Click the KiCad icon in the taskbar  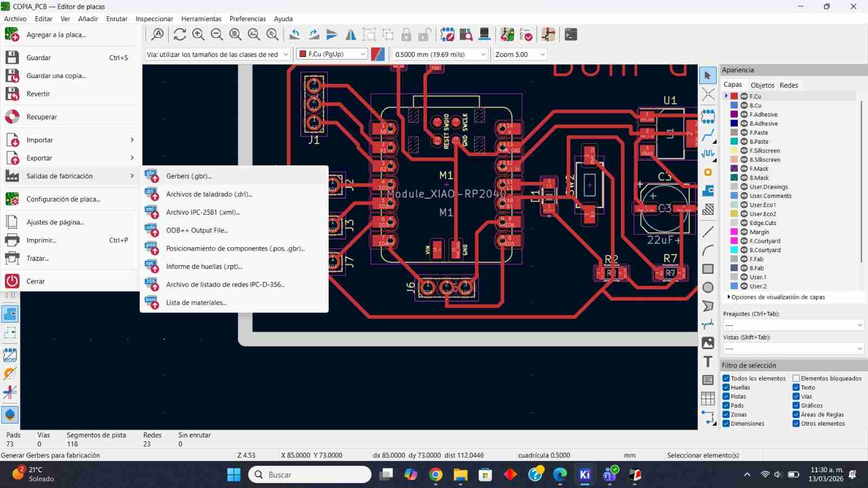[585, 474]
